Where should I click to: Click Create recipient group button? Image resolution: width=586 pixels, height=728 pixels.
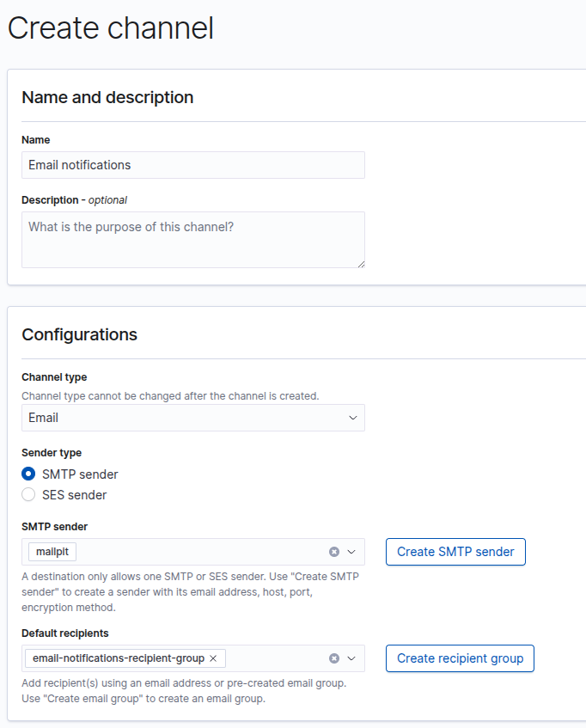pyautogui.click(x=460, y=658)
